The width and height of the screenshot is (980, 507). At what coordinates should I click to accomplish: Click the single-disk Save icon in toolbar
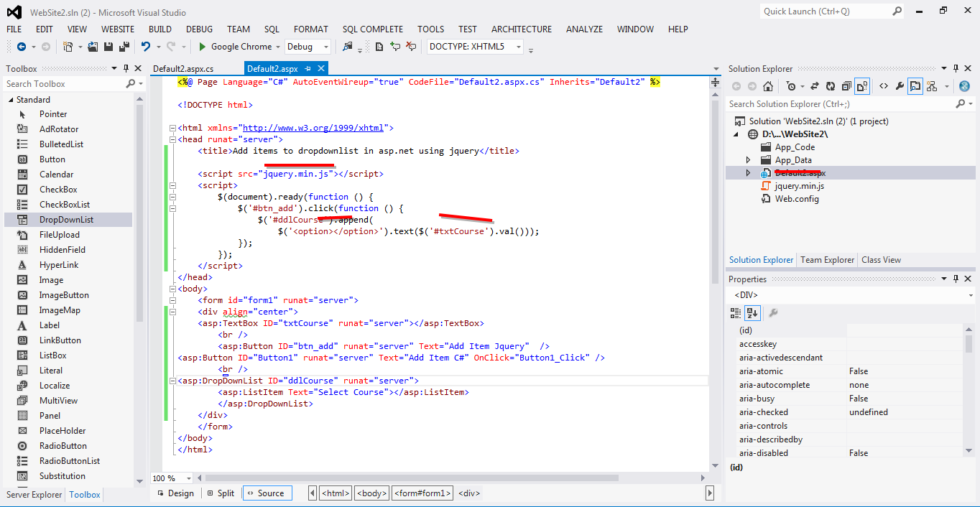tap(108, 47)
